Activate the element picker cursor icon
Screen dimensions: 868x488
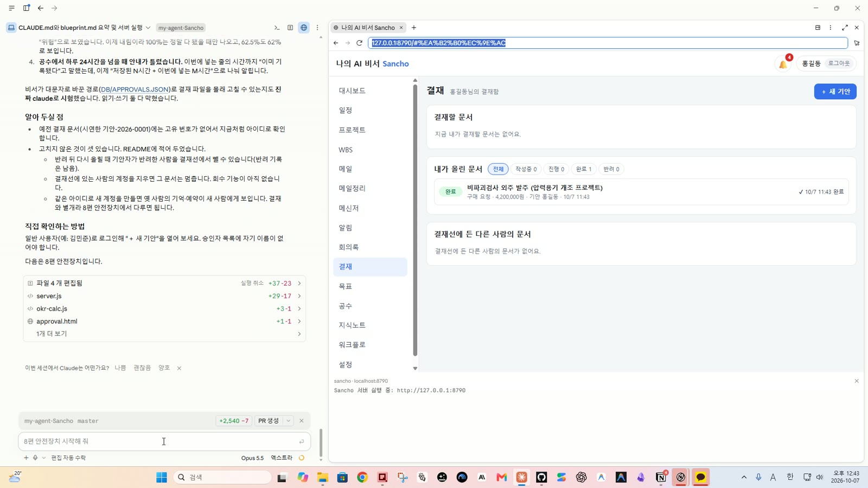coord(857,43)
